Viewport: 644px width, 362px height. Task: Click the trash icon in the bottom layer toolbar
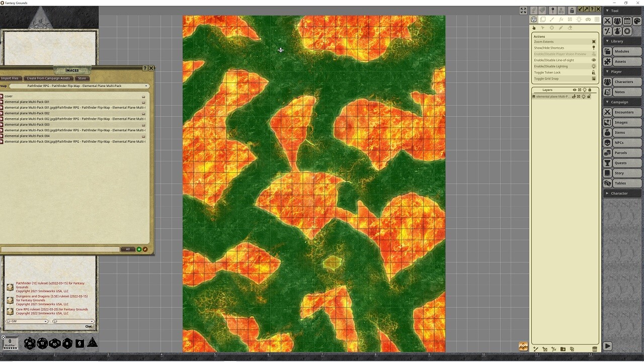595,348
